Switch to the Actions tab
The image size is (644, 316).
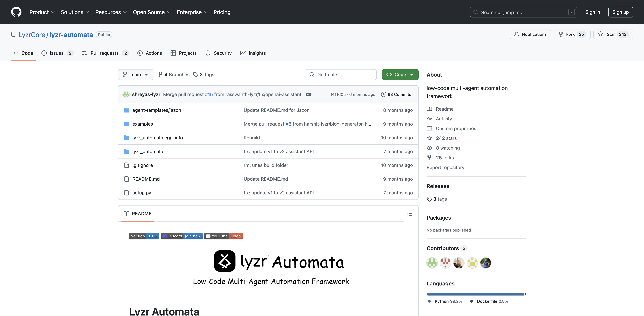coord(149,53)
